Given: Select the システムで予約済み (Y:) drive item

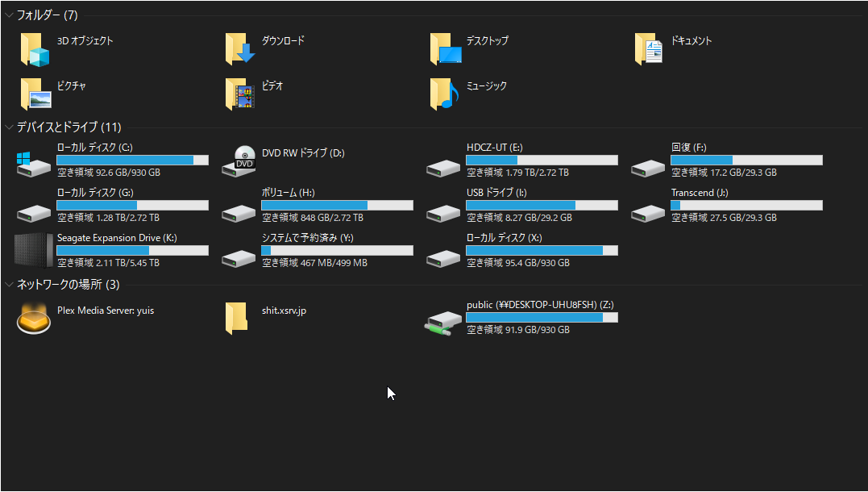Looking at the screenshot, I should coord(307,238).
